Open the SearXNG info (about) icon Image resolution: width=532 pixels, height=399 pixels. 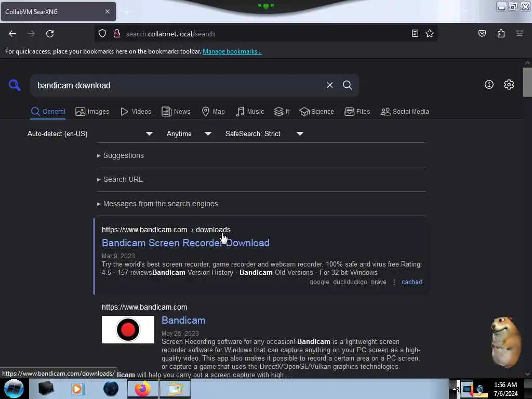pos(488,85)
